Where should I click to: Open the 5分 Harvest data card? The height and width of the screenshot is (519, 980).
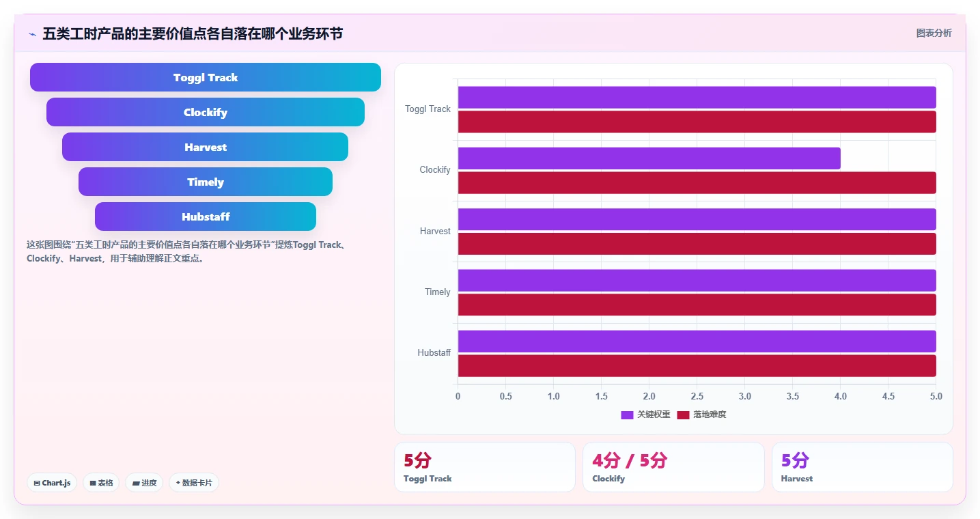pos(863,467)
